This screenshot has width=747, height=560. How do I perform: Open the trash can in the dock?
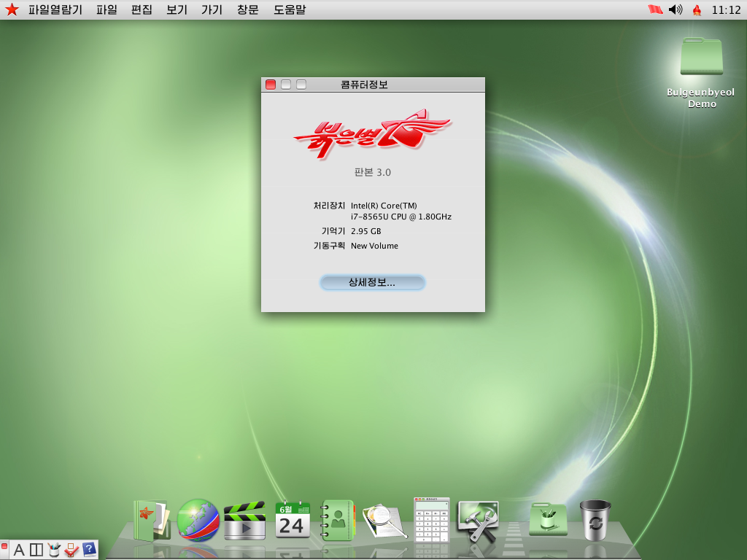pos(595,520)
